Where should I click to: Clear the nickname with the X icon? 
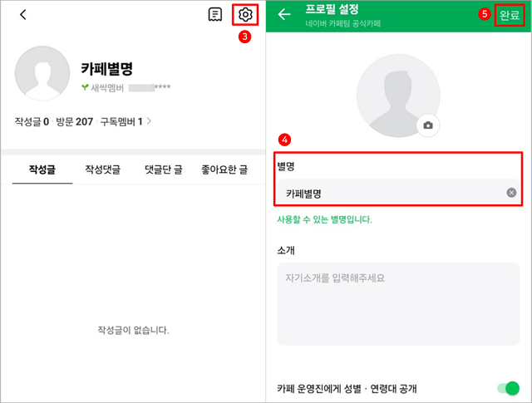[x=511, y=193]
